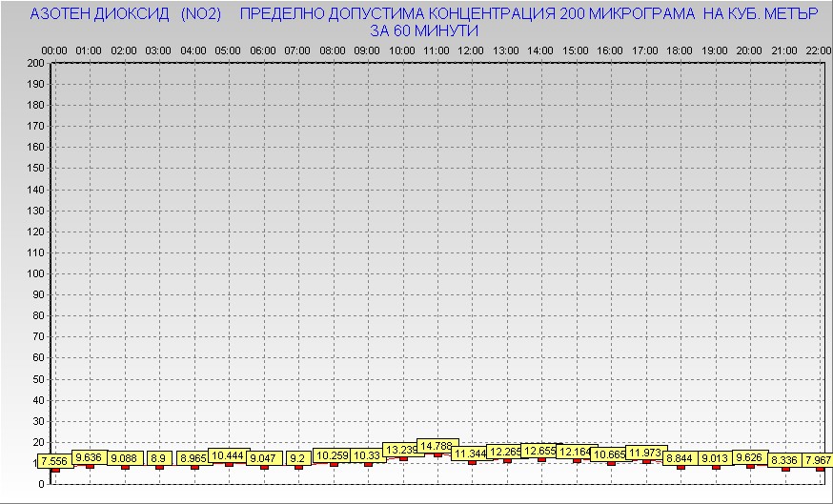Select the 10.259 value label
Viewport: 833px width, 504px height.
333,455
